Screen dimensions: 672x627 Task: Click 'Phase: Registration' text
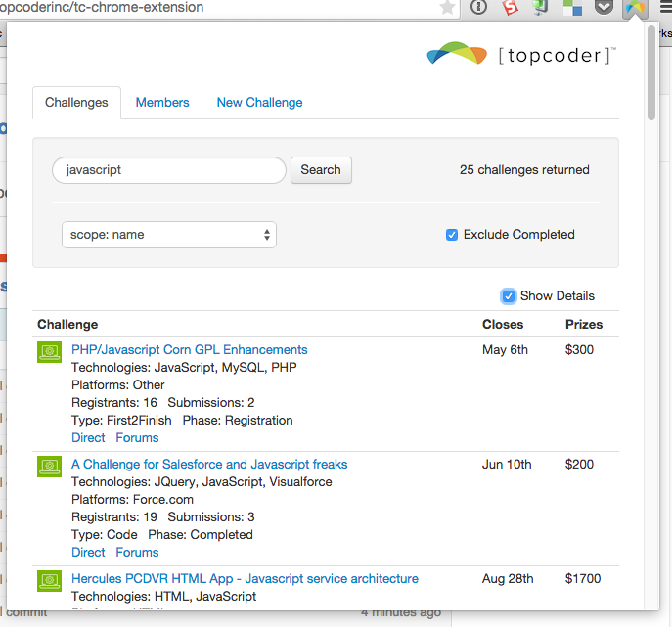[238, 420]
